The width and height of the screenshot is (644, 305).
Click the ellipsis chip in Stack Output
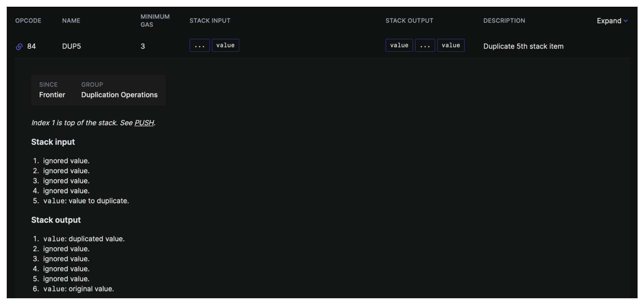point(425,46)
